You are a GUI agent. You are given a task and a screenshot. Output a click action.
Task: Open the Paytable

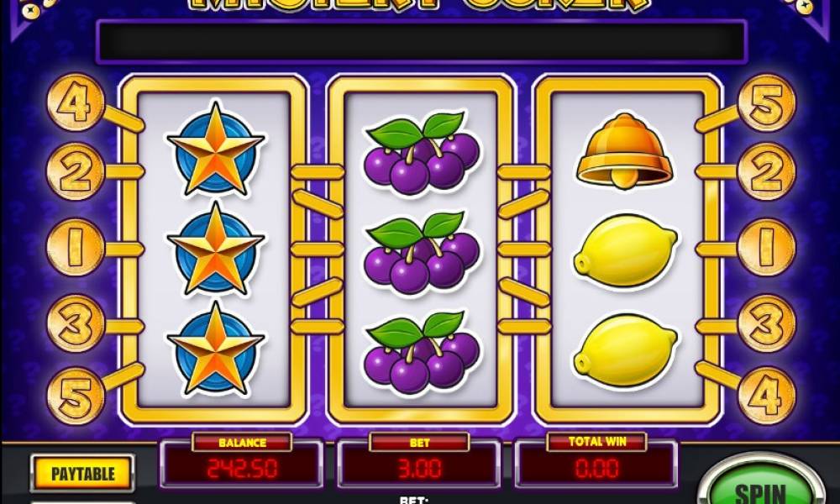[82, 474]
